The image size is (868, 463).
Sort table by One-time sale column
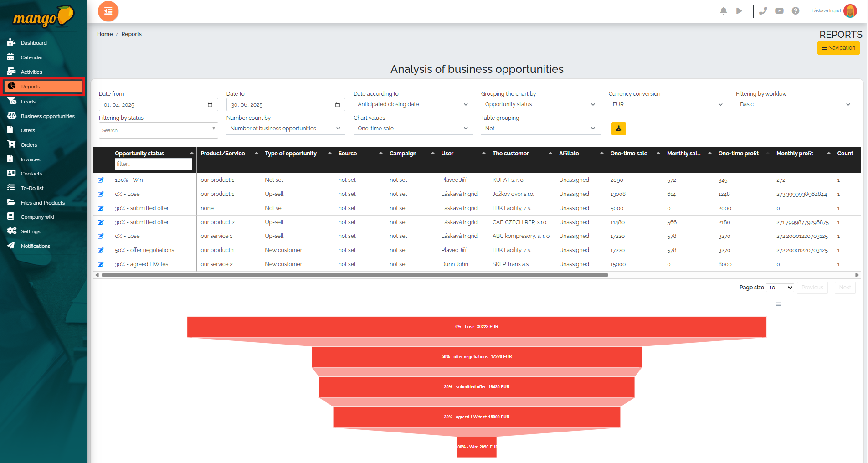[628, 154]
